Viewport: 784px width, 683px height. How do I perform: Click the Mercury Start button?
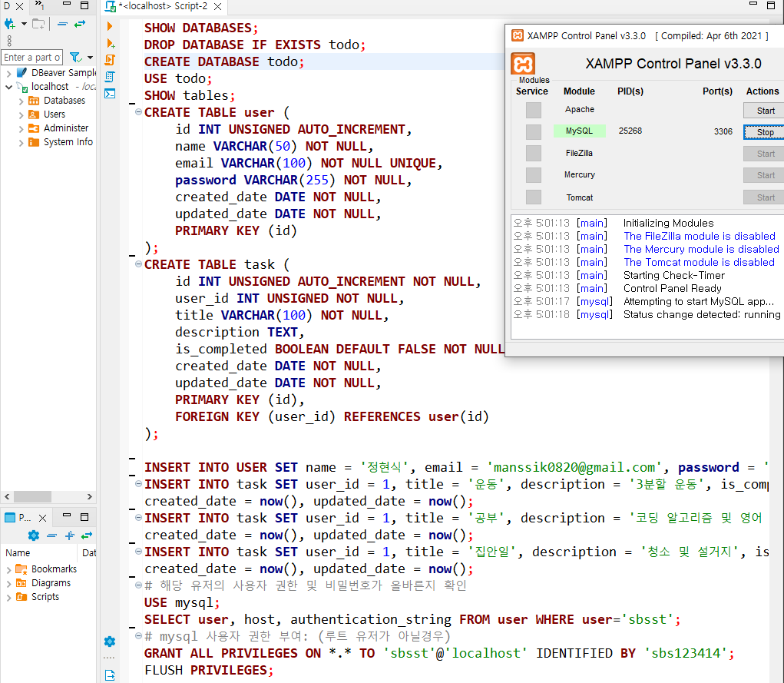coord(765,175)
